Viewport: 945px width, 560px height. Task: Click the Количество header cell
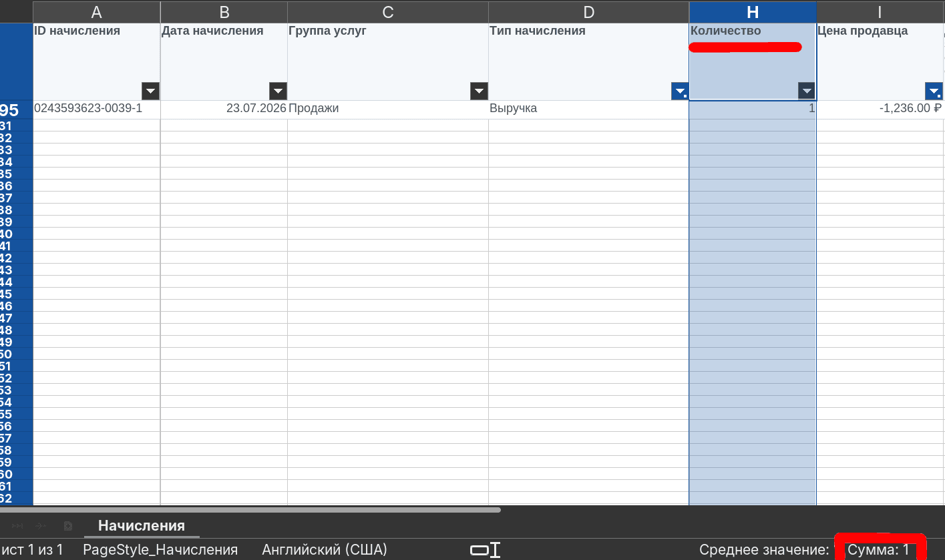(x=753, y=61)
